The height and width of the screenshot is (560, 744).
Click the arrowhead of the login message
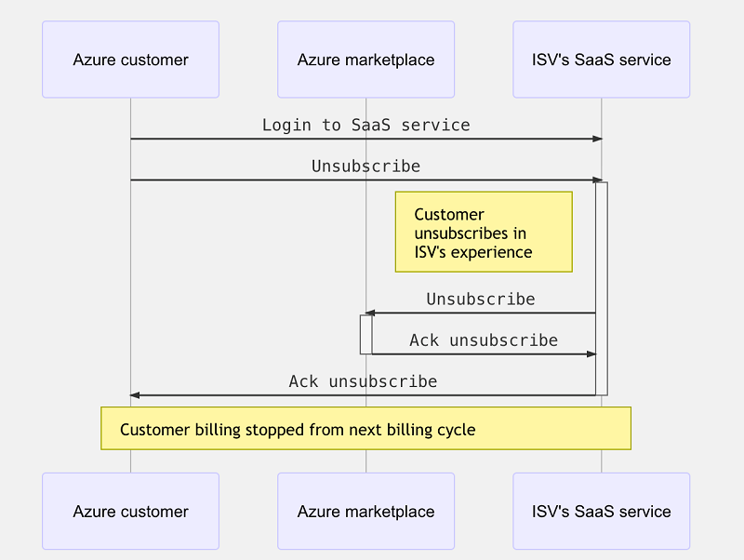(x=597, y=138)
